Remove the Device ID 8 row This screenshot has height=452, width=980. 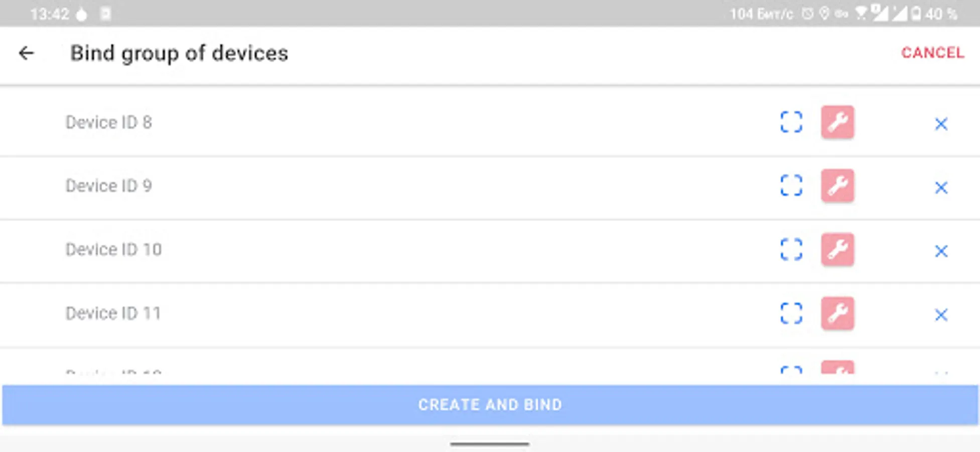tap(941, 124)
